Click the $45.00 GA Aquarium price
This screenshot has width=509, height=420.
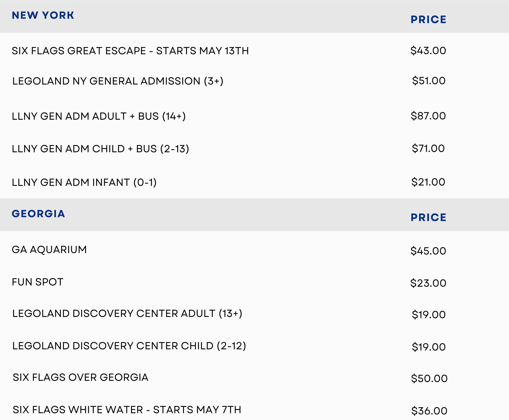428,251
